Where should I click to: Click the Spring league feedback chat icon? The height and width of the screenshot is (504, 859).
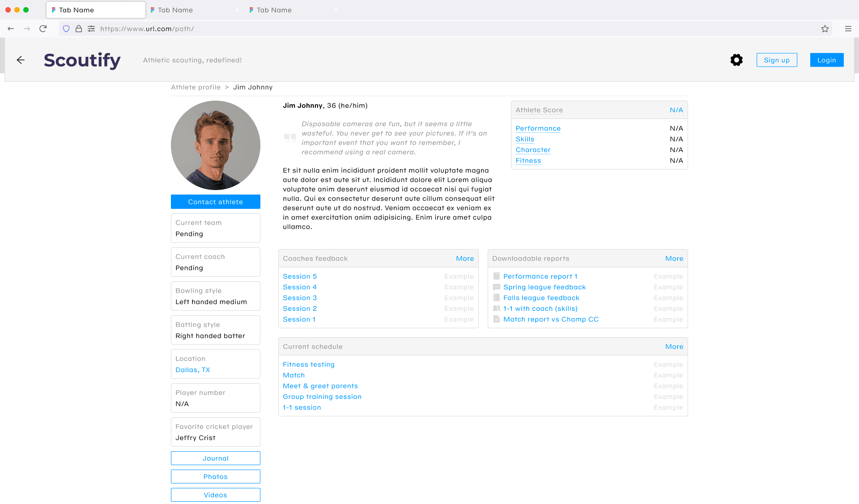click(496, 287)
